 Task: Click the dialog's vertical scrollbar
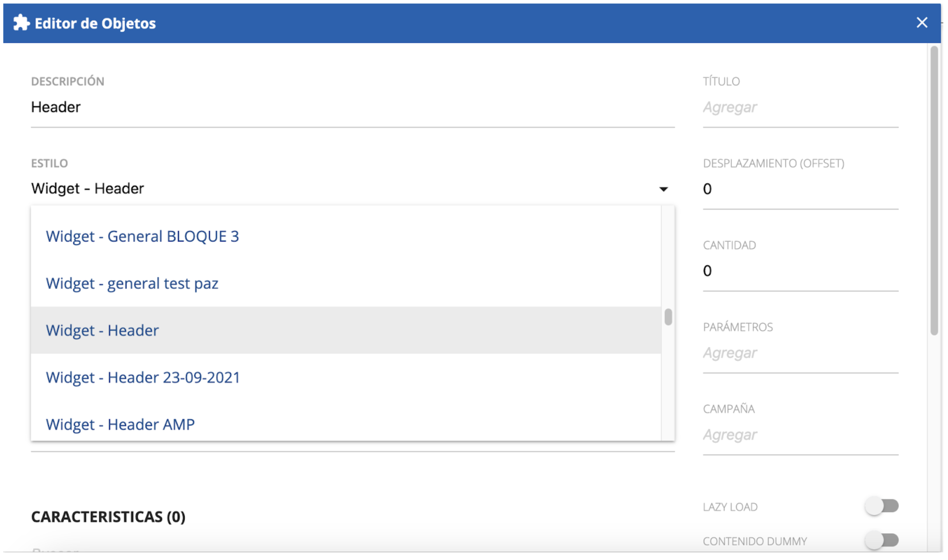coord(934,191)
